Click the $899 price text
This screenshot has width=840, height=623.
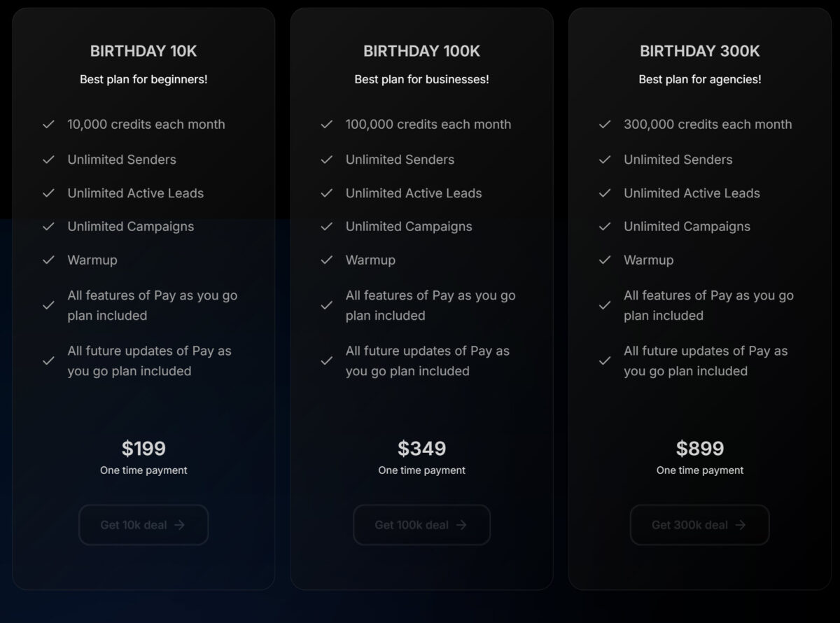click(699, 448)
